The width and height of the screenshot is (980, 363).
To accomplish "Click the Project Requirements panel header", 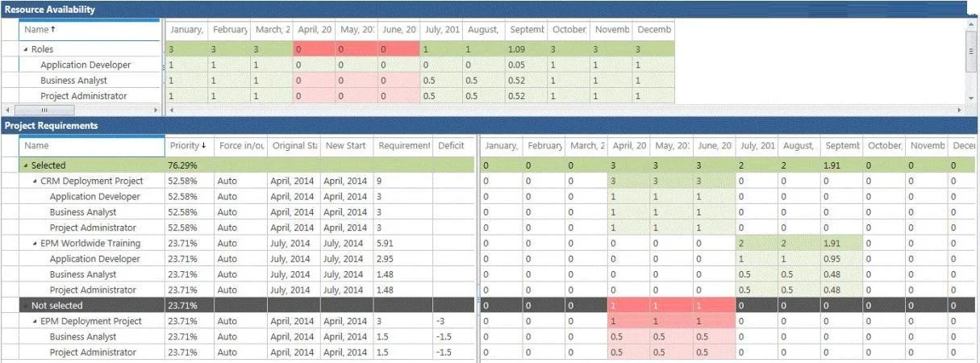I will pos(490,126).
